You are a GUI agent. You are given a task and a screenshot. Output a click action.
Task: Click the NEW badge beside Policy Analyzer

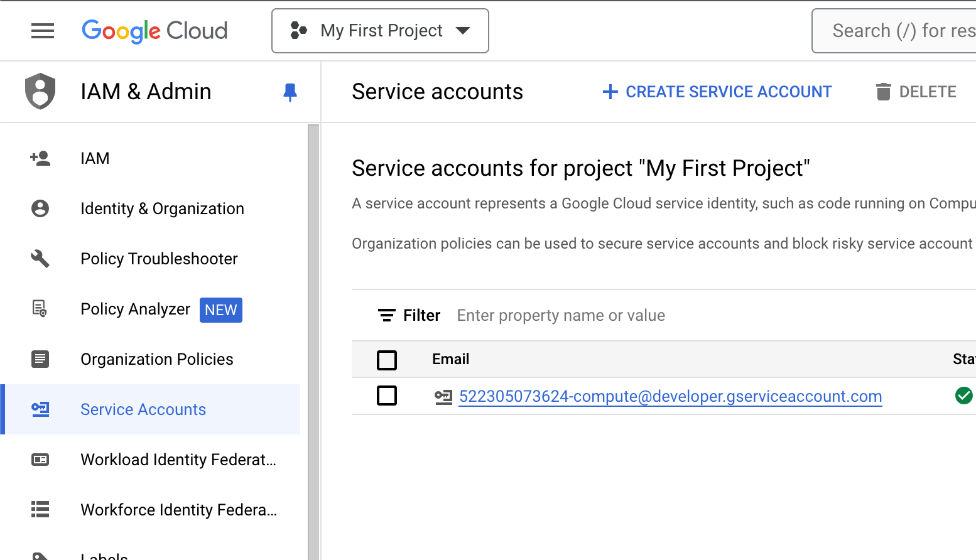pos(221,310)
